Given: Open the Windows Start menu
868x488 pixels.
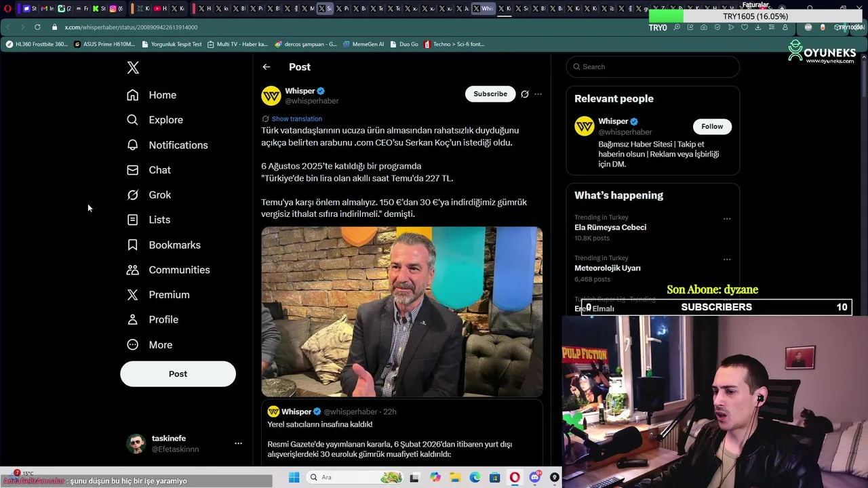Looking at the screenshot, I should 294,478.
